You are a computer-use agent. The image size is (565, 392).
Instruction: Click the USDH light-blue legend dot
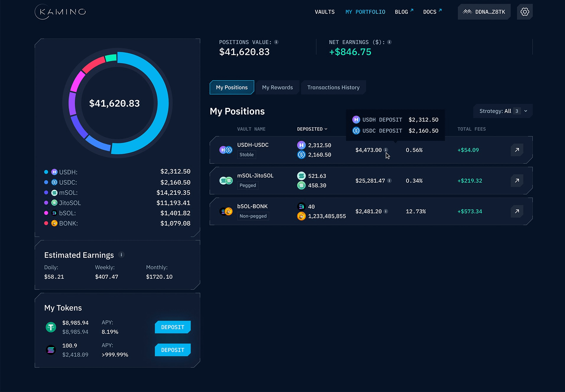[46, 172]
